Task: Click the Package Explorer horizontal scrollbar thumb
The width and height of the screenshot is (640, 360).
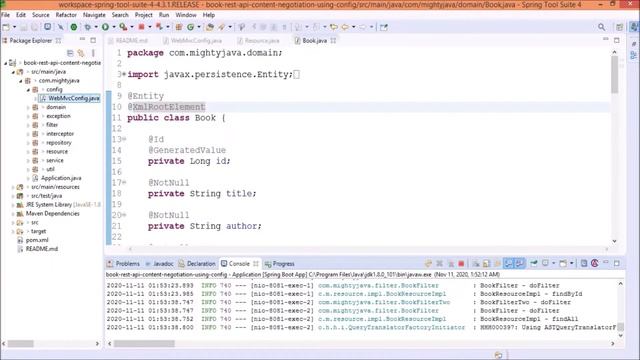Action: tap(20, 344)
